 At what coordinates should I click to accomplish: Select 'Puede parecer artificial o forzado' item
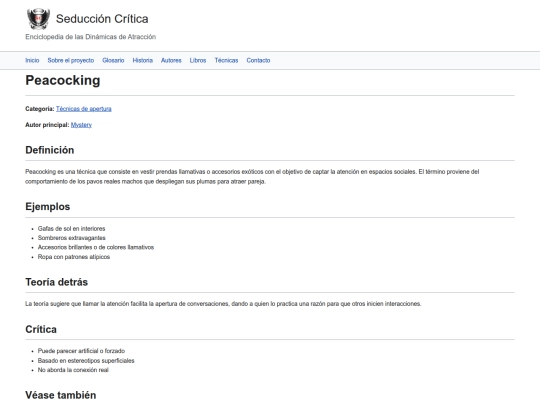click(x=81, y=351)
